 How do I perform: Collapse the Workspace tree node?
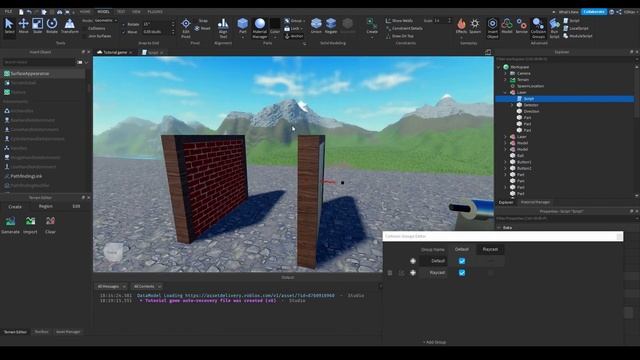click(499, 67)
